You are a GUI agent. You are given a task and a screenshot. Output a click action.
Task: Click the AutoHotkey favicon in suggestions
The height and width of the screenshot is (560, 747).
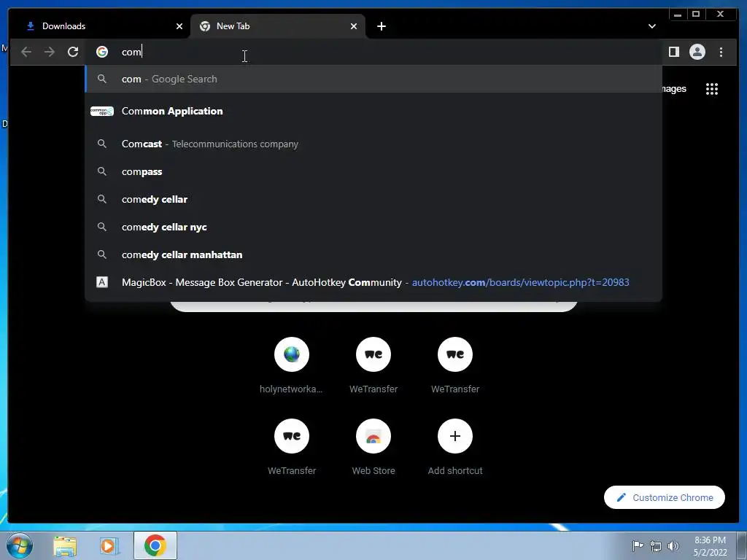click(x=102, y=282)
